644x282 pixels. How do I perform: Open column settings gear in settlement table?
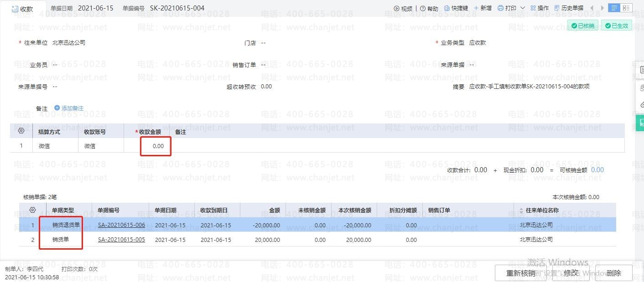click(x=21, y=131)
